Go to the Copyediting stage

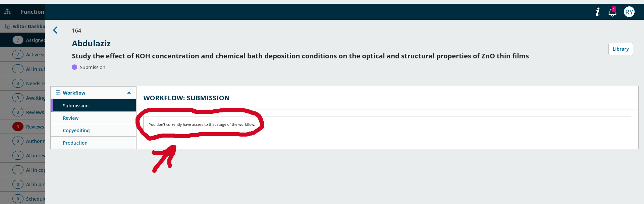pyautogui.click(x=76, y=131)
